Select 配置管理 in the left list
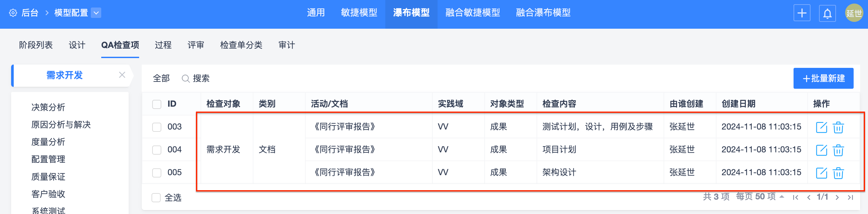This screenshot has height=214, width=868. 48,159
